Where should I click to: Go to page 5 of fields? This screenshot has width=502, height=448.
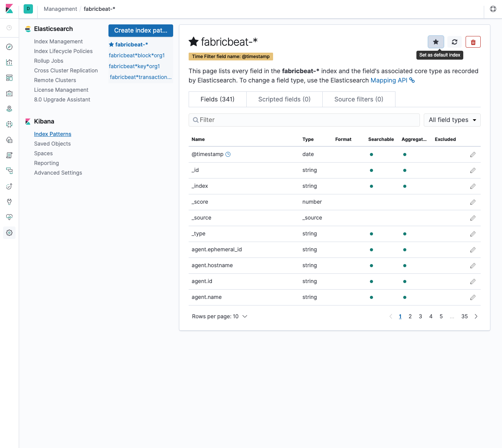point(441,316)
